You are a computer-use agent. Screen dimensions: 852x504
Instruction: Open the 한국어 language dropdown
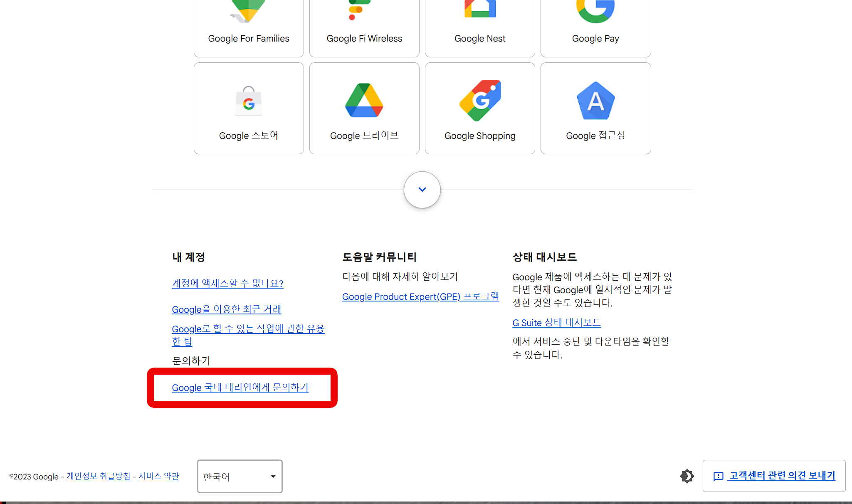point(240,476)
